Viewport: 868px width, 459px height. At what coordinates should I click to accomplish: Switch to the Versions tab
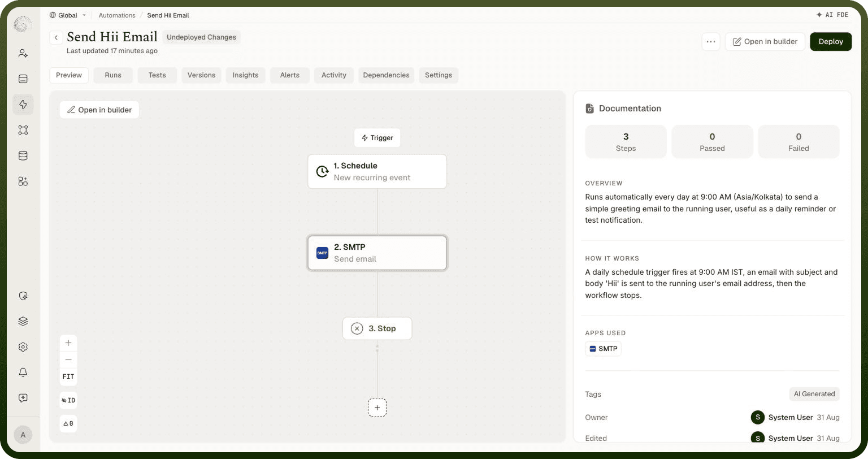tap(201, 75)
